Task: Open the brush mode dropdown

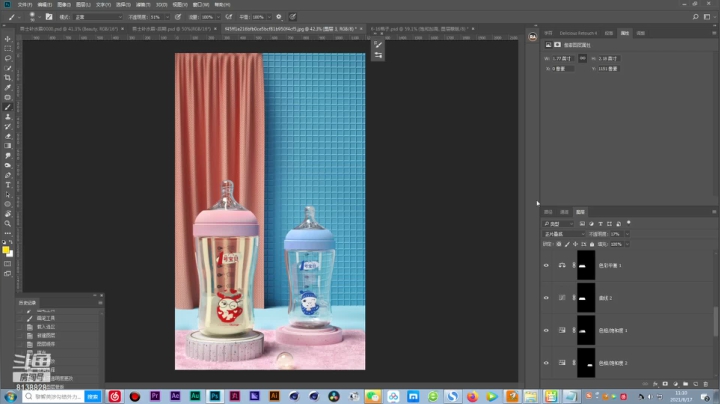Action: coord(98,17)
